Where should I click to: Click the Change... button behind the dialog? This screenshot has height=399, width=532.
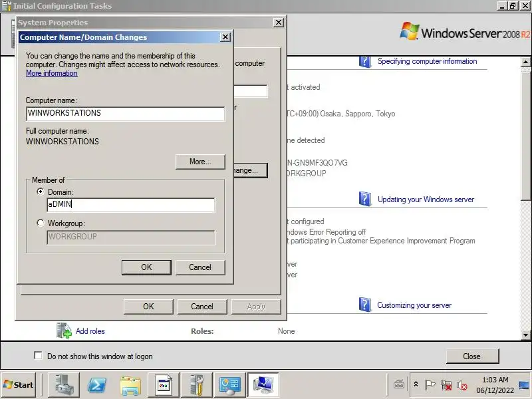[251, 170]
